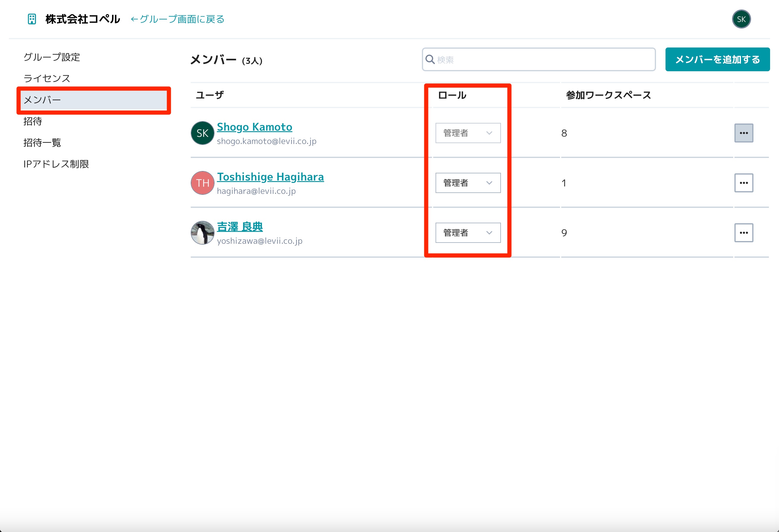The width and height of the screenshot is (779, 532).
Task: Click the ユーザ column header
Action: click(x=209, y=95)
